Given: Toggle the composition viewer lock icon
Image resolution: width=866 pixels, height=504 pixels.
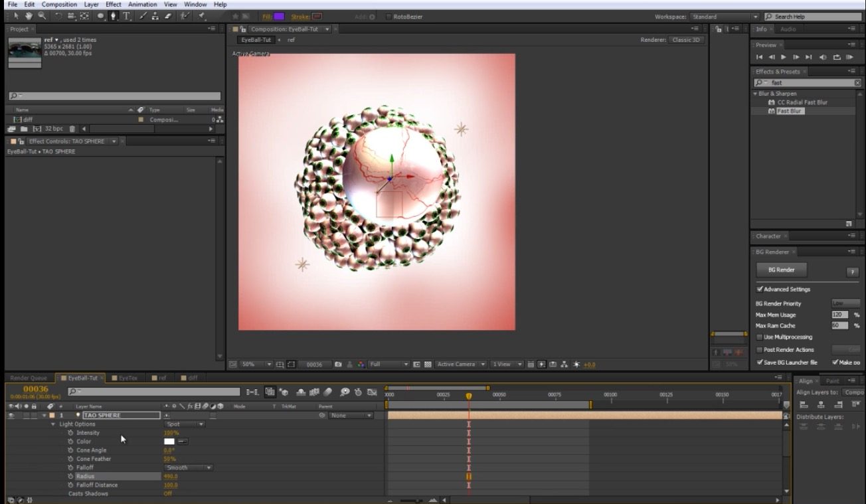Looking at the screenshot, I should tap(244, 29).
